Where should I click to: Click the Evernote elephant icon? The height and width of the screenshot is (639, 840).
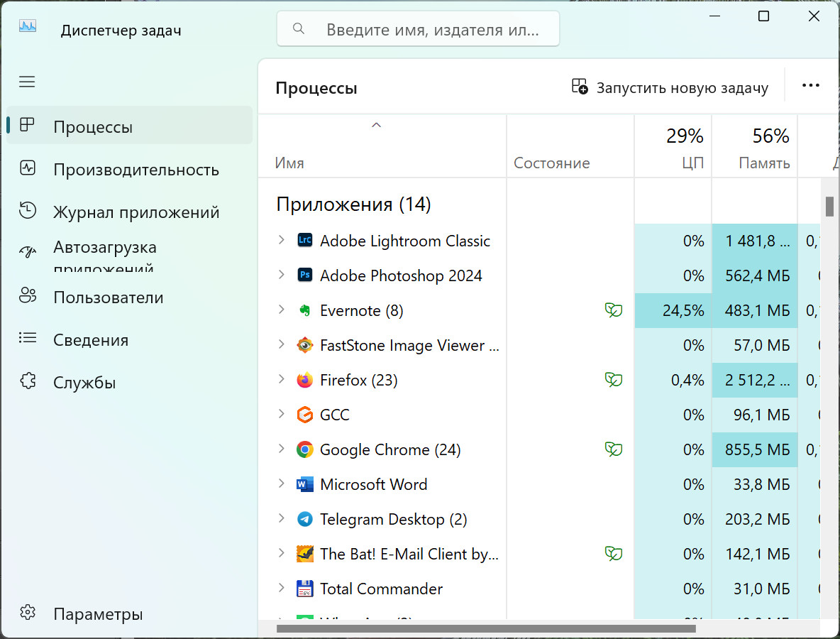305,310
